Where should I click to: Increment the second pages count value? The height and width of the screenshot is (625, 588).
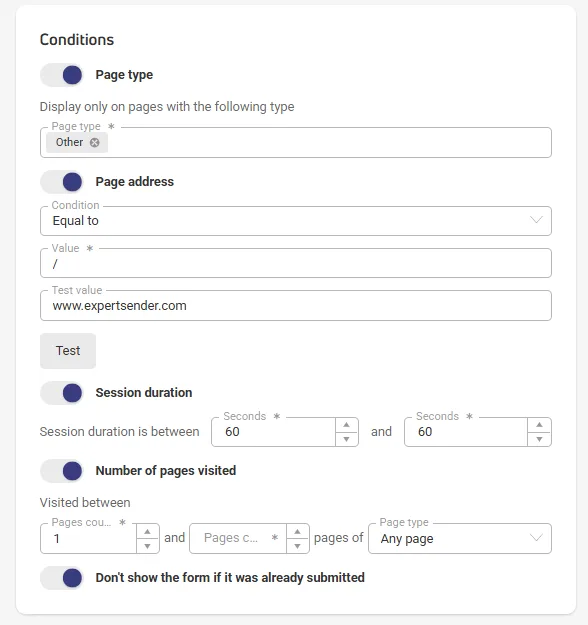coord(297,531)
